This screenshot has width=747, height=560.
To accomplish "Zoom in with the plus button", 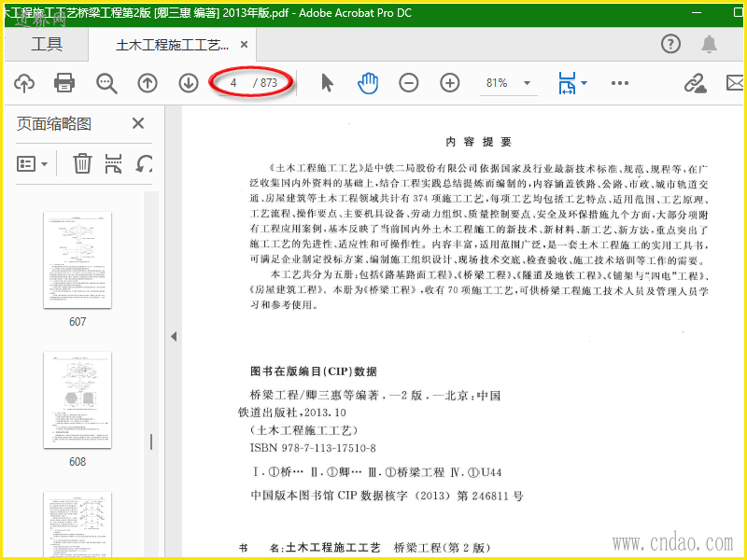I will coord(450,83).
